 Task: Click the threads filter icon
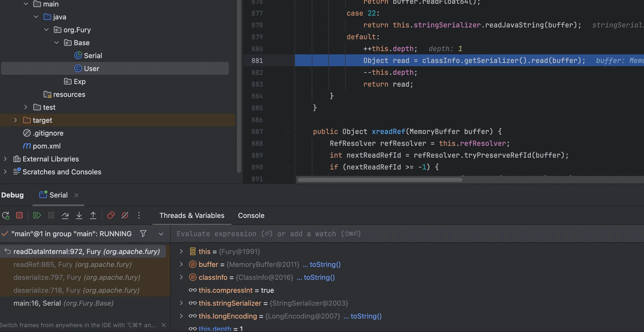[143, 234]
